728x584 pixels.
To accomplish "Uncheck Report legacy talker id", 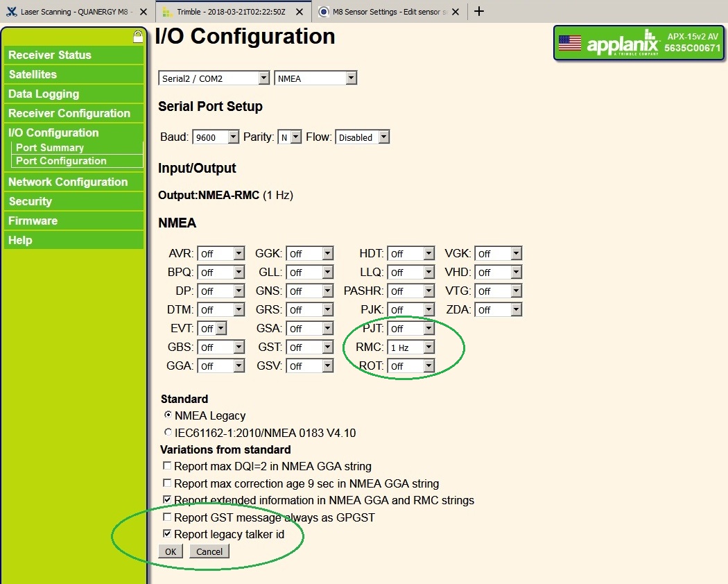I will [167, 533].
